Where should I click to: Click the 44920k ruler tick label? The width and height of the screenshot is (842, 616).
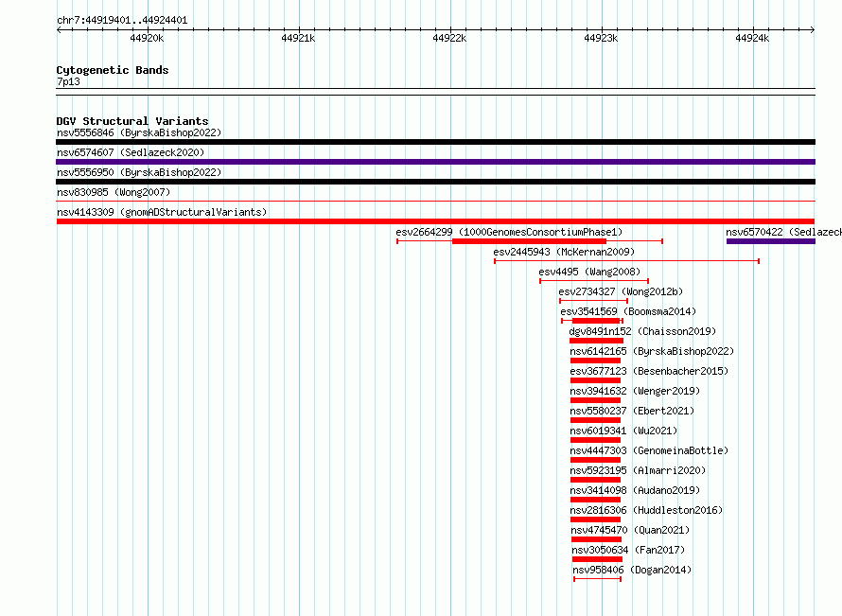(147, 38)
